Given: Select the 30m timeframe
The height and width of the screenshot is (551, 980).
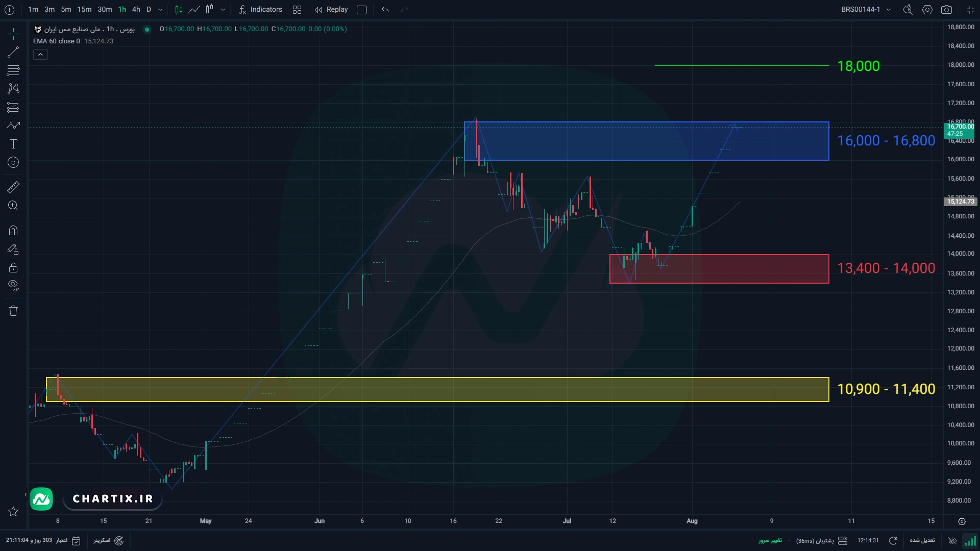Looking at the screenshot, I should tap(105, 10).
